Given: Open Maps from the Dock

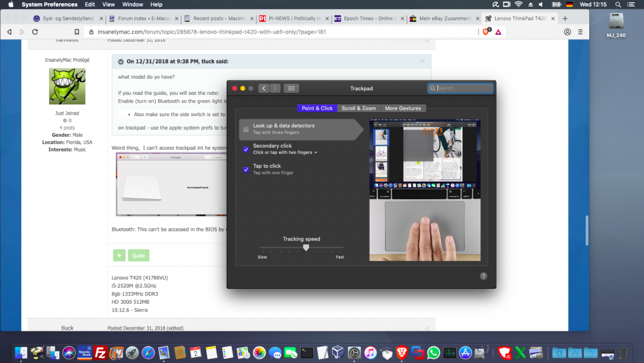Looking at the screenshot, I should coord(243,353).
